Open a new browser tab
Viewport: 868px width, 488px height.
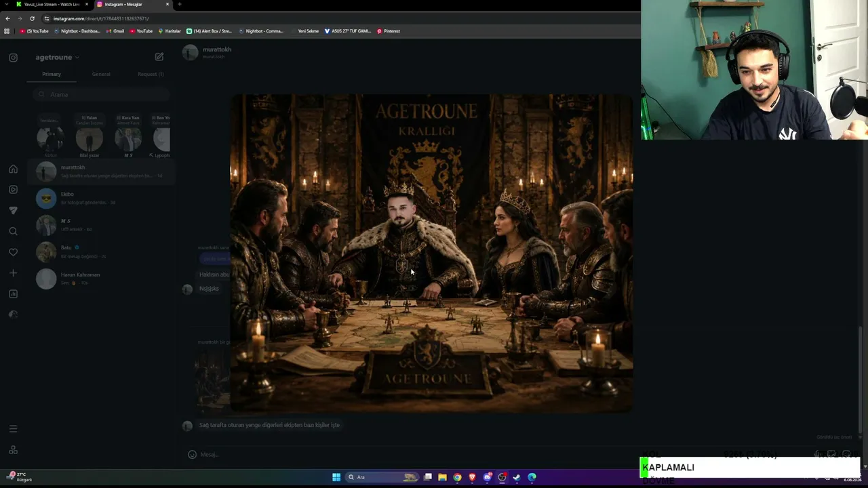coord(180,4)
